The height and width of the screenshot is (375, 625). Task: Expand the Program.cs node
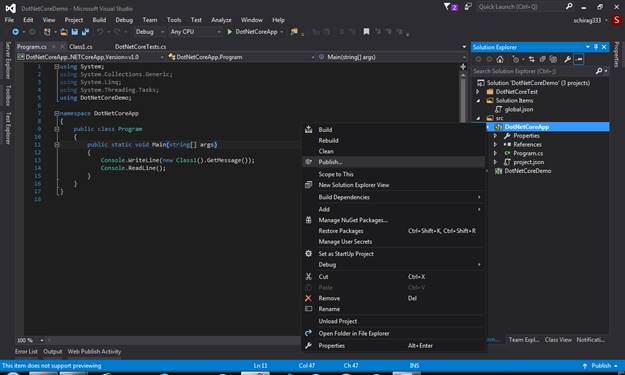[x=495, y=153]
